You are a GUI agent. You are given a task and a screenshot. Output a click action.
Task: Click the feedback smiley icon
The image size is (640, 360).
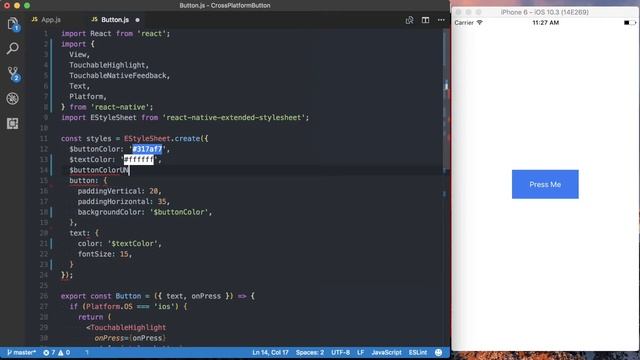(x=438, y=352)
